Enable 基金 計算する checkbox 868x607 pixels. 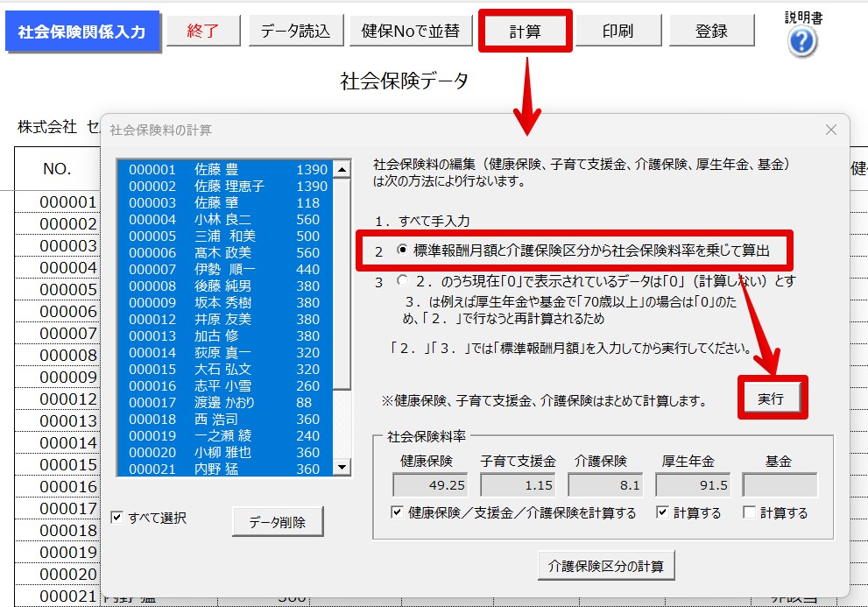(749, 512)
